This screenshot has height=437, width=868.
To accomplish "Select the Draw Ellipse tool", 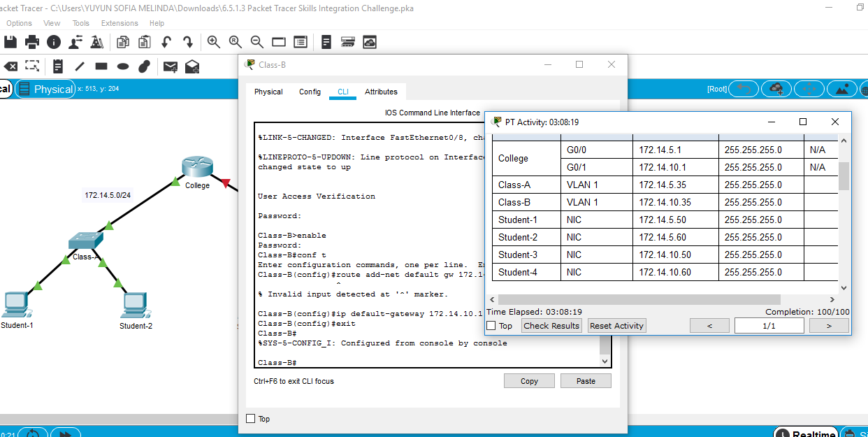I will click(x=123, y=66).
